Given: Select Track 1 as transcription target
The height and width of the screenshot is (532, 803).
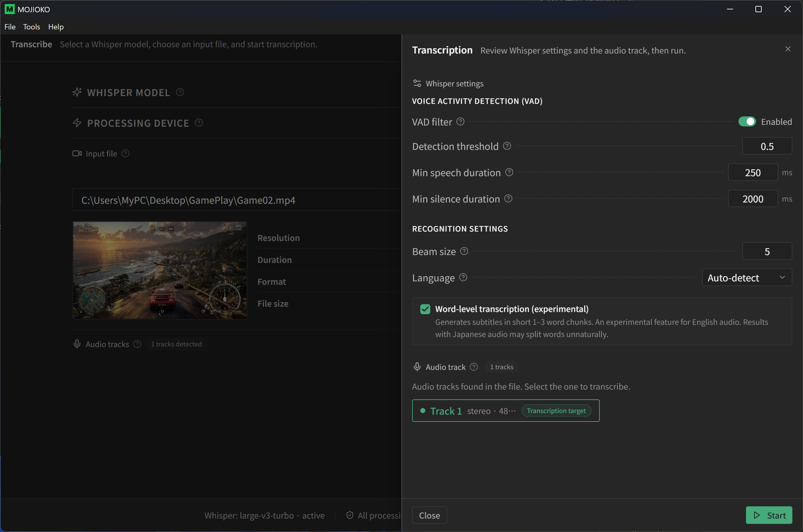Looking at the screenshot, I should point(505,411).
